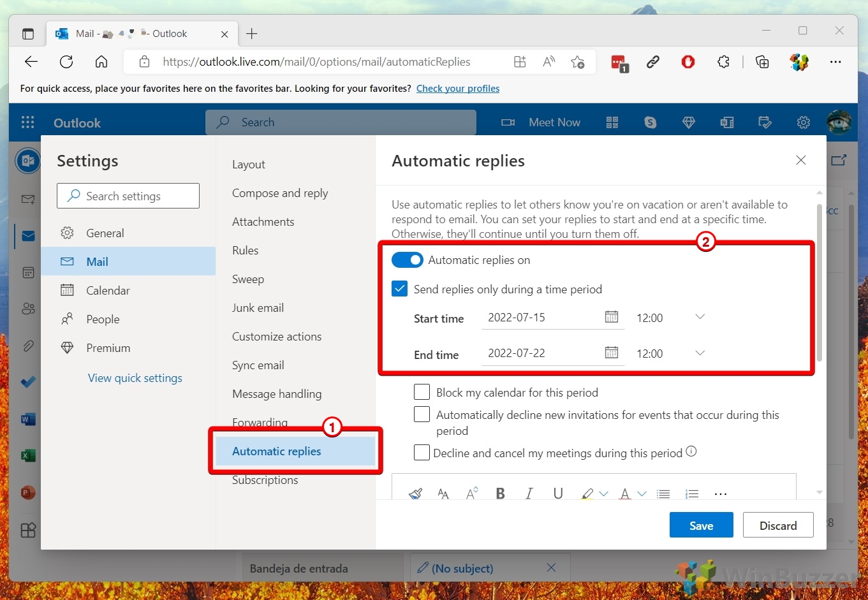Check Block my calendar for this period

pos(422,391)
